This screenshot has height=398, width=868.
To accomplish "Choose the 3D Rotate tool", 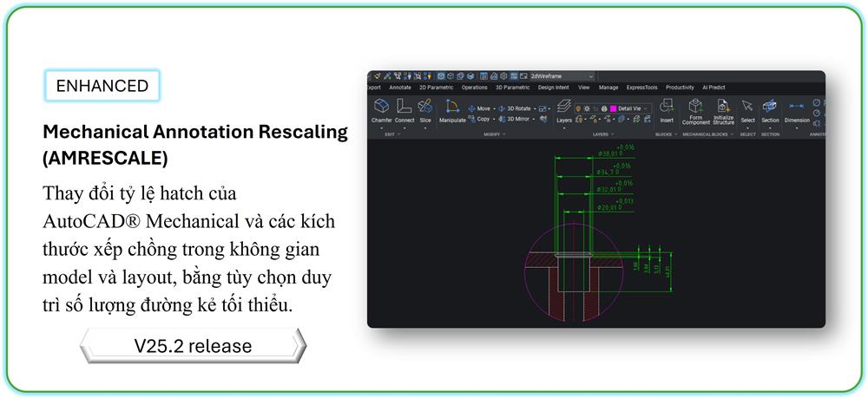I will [x=514, y=109].
